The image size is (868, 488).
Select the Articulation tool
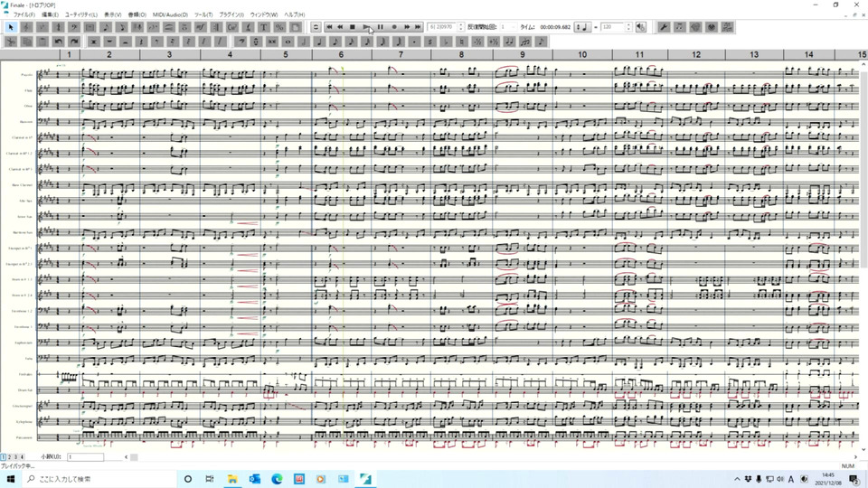pyautogui.click(x=184, y=27)
